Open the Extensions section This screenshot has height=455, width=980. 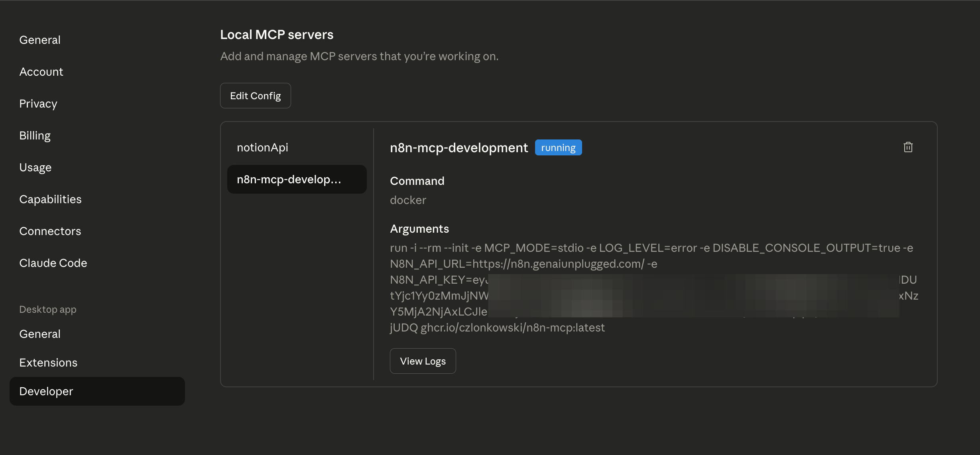(48, 363)
